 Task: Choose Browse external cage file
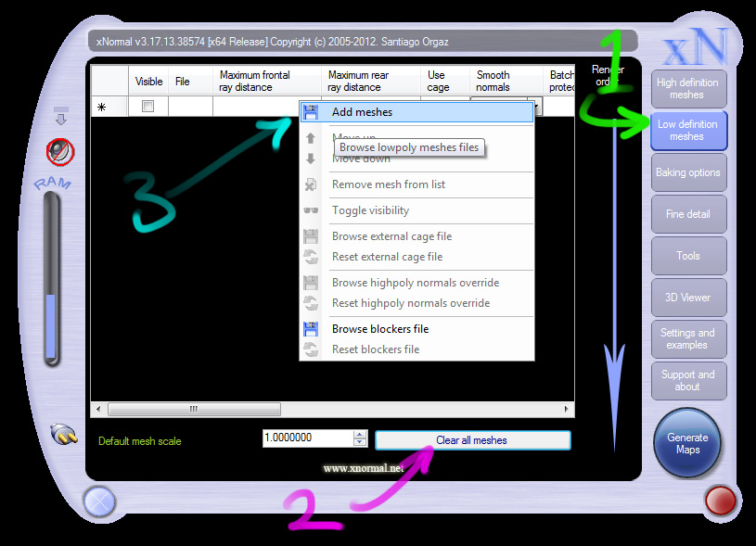coord(416,236)
